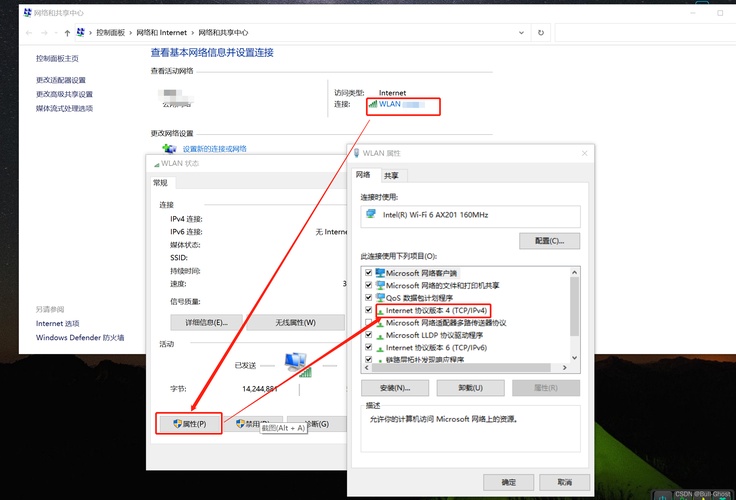Click the IPv6 protocol item icon
Viewport: 736px width, 500px height.
click(x=380, y=348)
